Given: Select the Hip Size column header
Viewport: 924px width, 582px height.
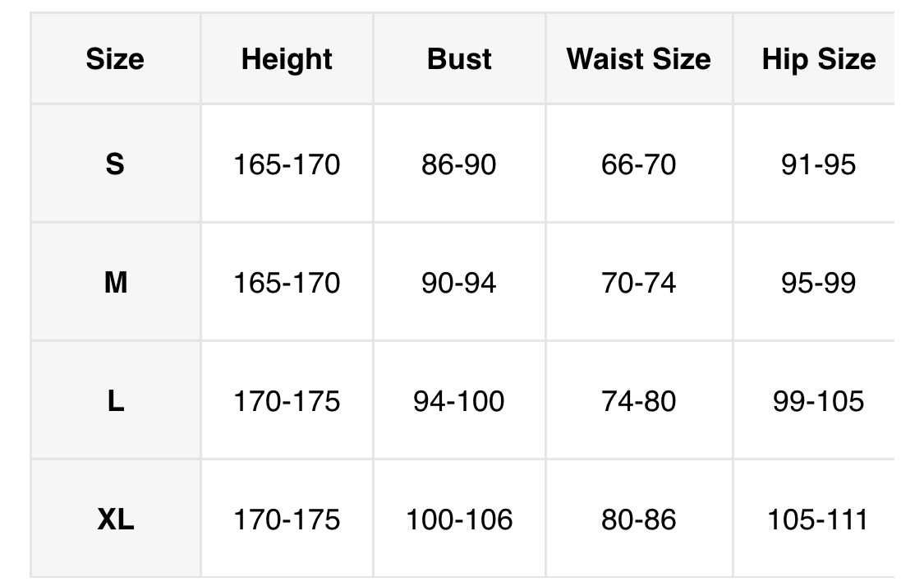Looking at the screenshot, I should [x=818, y=59].
